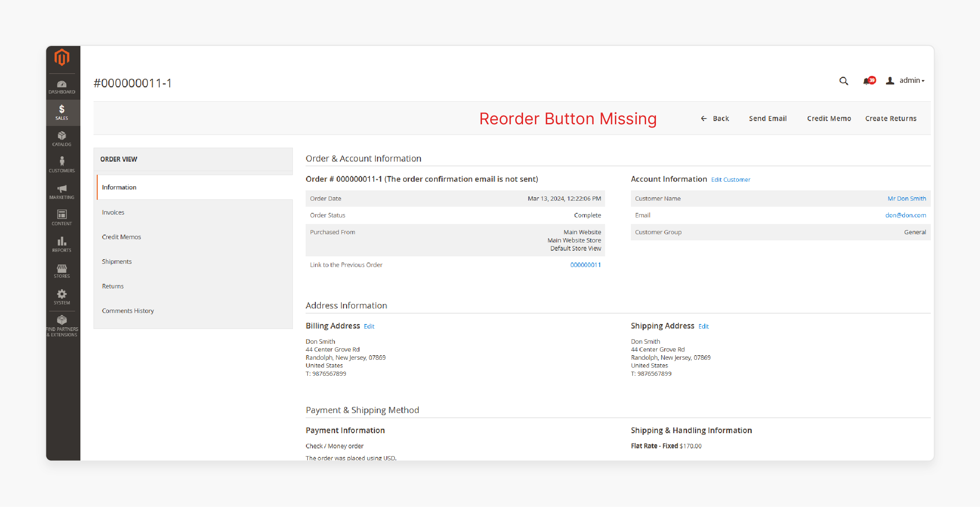Image resolution: width=980 pixels, height=507 pixels.
Task: Select the Invoices tab in Order View
Action: point(113,212)
